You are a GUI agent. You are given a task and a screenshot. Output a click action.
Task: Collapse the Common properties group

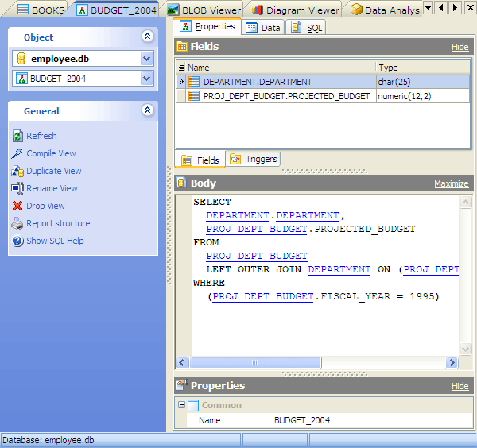181,404
